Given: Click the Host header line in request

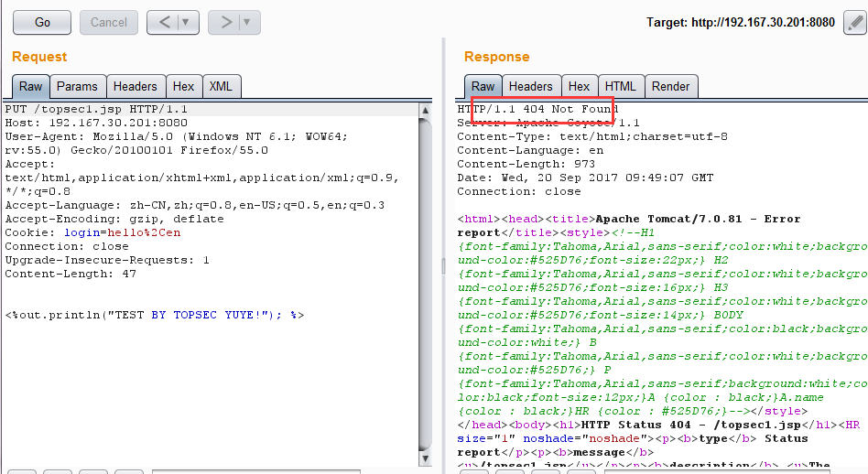Looking at the screenshot, I should (96, 123).
